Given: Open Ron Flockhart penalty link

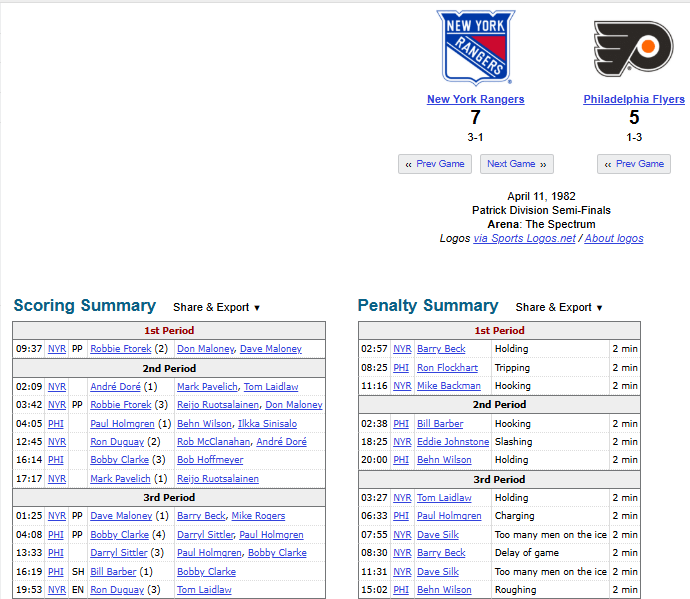Looking at the screenshot, I should [447, 368].
